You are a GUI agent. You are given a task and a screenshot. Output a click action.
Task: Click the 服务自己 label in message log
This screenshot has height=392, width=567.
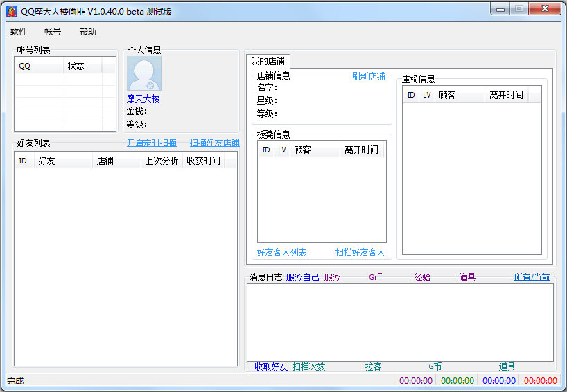pyautogui.click(x=303, y=277)
